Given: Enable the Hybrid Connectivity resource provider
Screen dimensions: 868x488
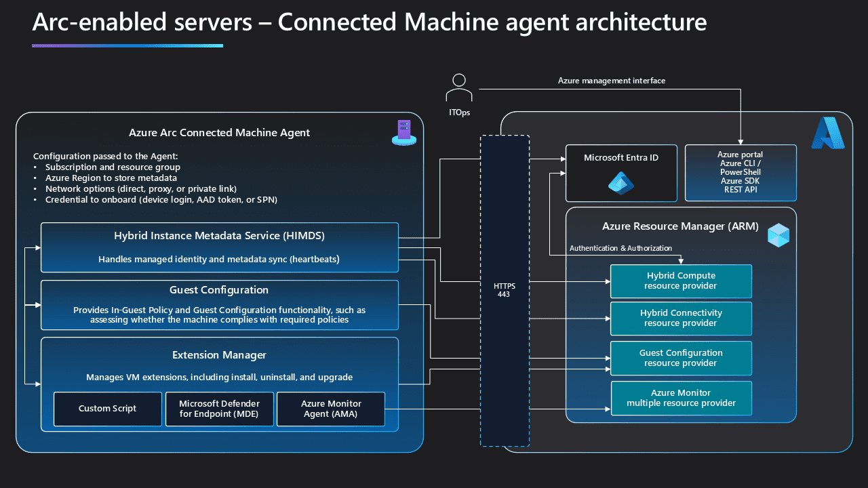Looking at the screenshot, I should tap(681, 319).
